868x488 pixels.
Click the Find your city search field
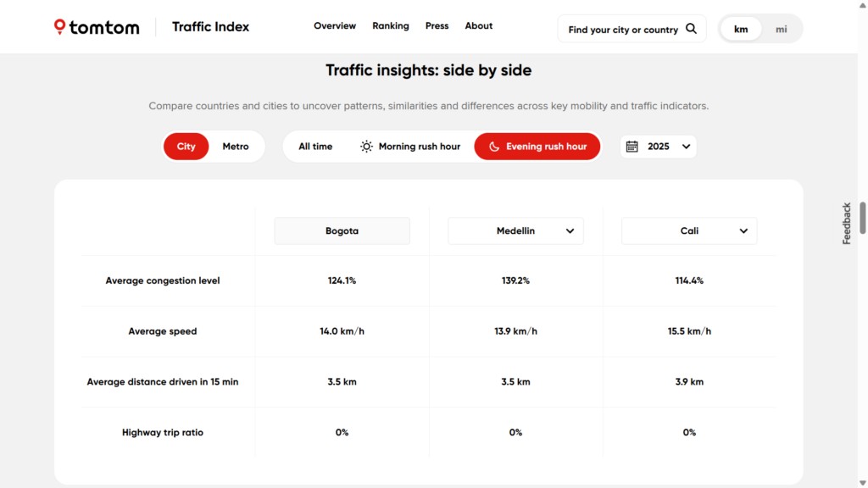(622, 30)
